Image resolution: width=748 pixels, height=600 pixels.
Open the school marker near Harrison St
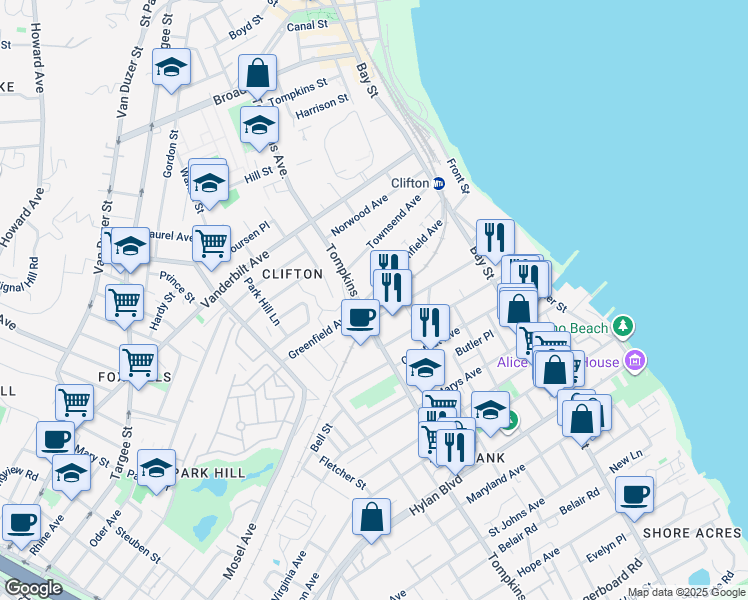click(x=259, y=127)
